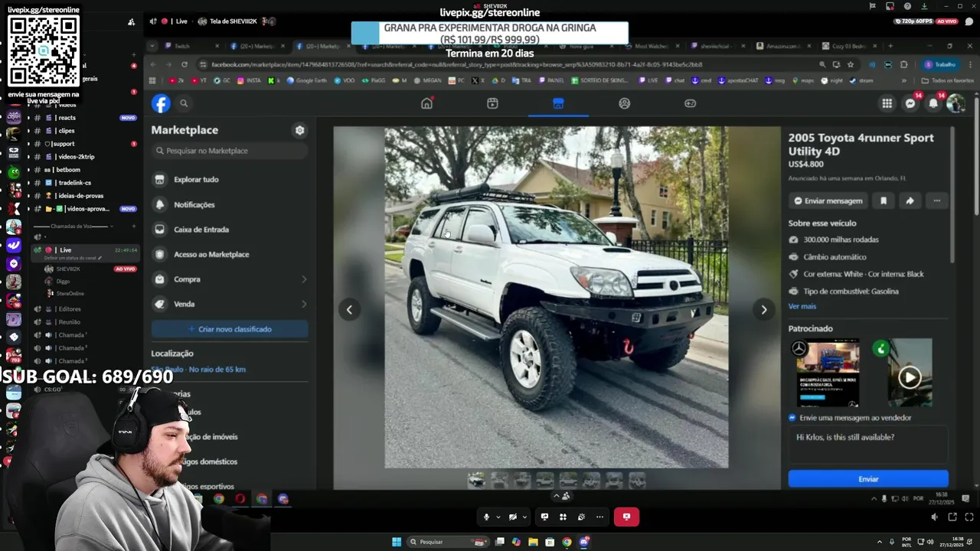
Task: Open the Facebook home logo
Action: pyautogui.click(x=161, y=103)
